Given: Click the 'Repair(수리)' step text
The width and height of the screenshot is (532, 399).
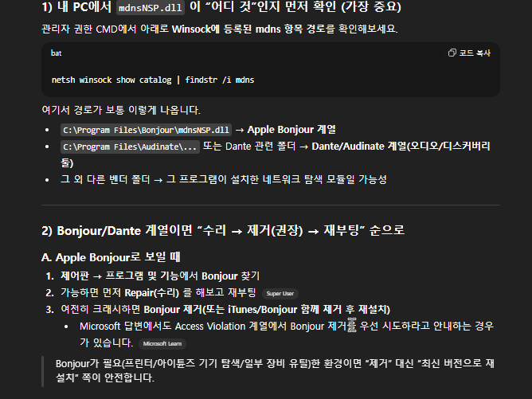Looking at the screenshot, I should (151, 292).
